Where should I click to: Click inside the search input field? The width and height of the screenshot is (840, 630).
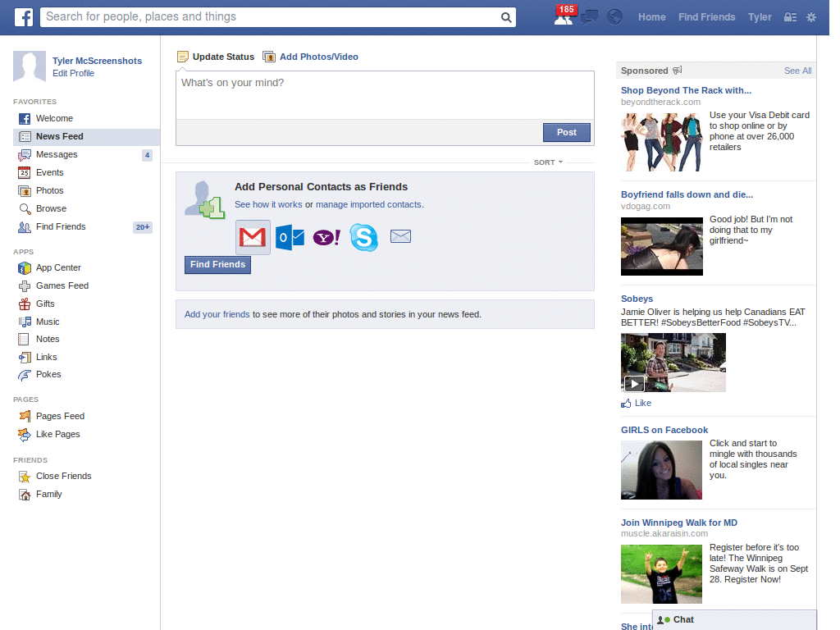(x=271, y=17)
